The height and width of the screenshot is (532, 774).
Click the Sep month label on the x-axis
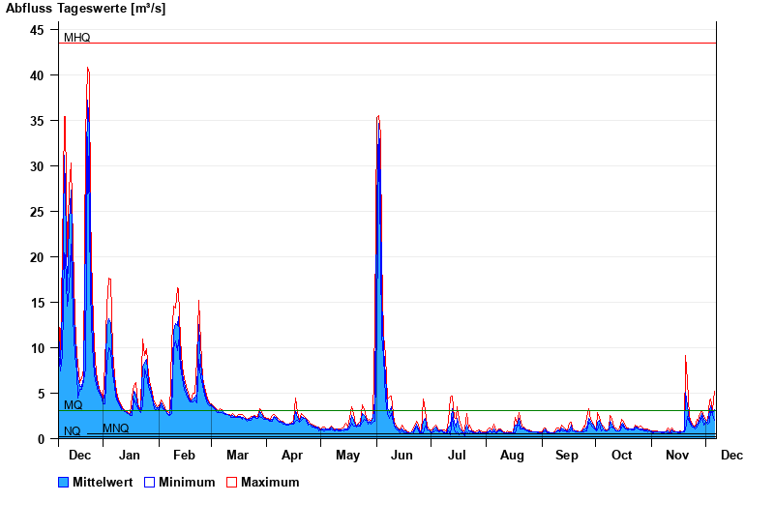coord(567,456)
